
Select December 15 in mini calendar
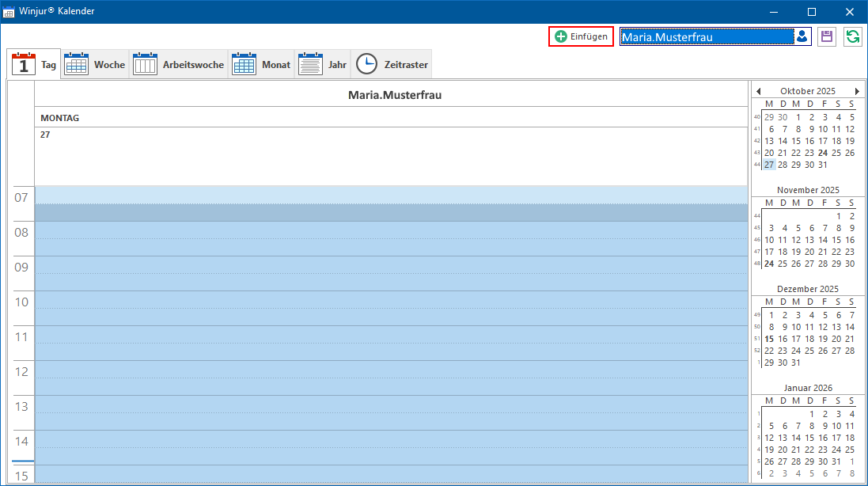769,339
